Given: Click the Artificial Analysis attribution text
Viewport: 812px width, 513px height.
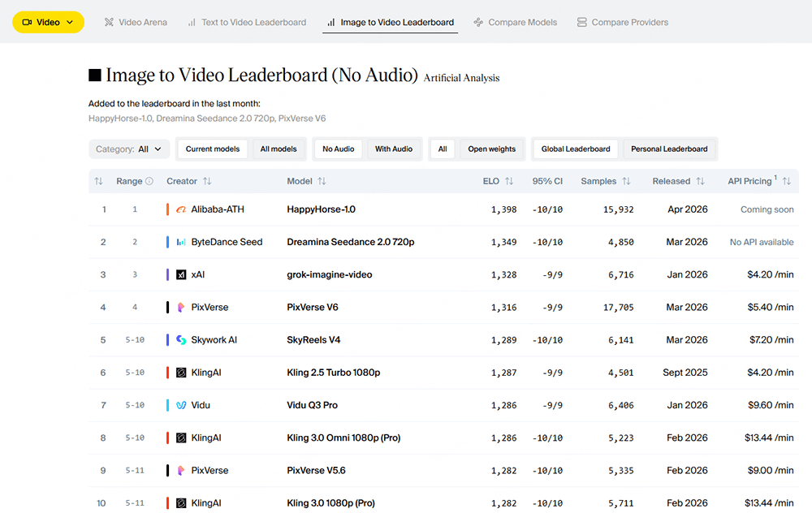Looking at the screenshot, I should tap(461, 78).
